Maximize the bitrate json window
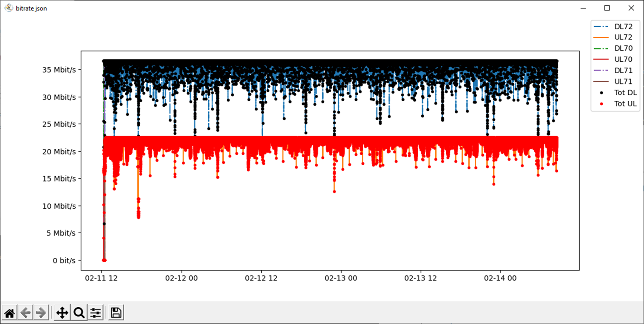 607,8
